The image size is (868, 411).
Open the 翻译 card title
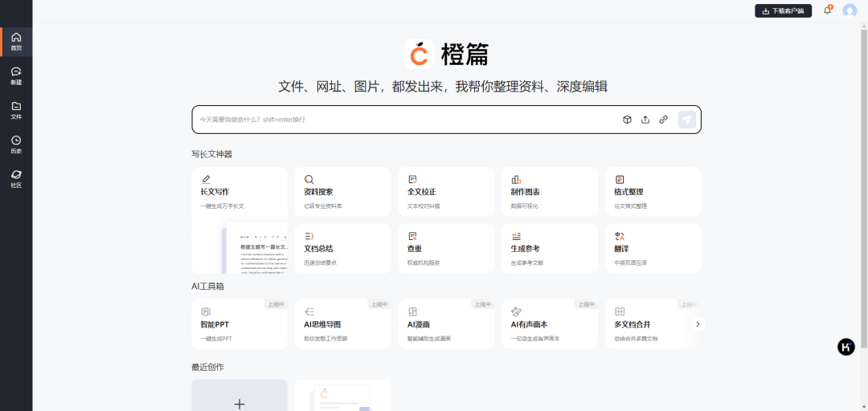click(621, 249)
